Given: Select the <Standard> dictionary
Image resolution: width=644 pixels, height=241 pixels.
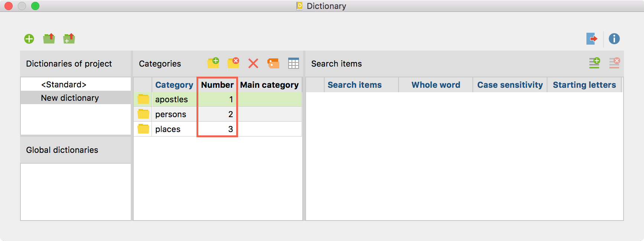Looking at the screenshot, I should (76, 84).
